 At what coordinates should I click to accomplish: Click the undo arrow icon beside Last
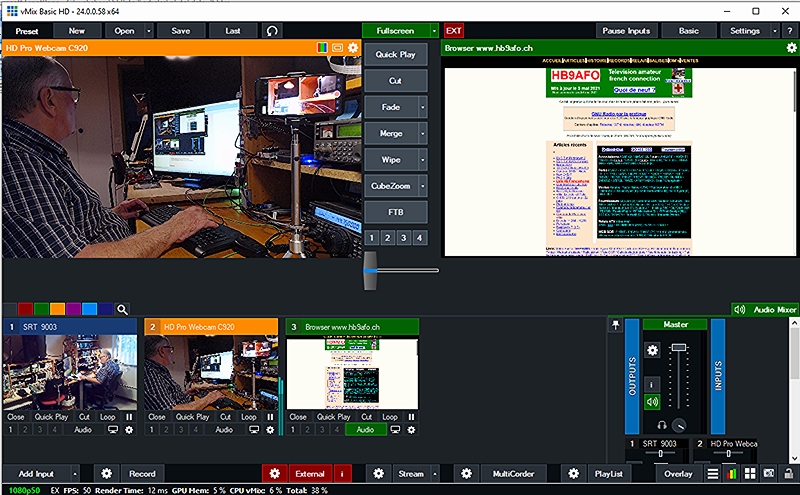coord(272,31)
